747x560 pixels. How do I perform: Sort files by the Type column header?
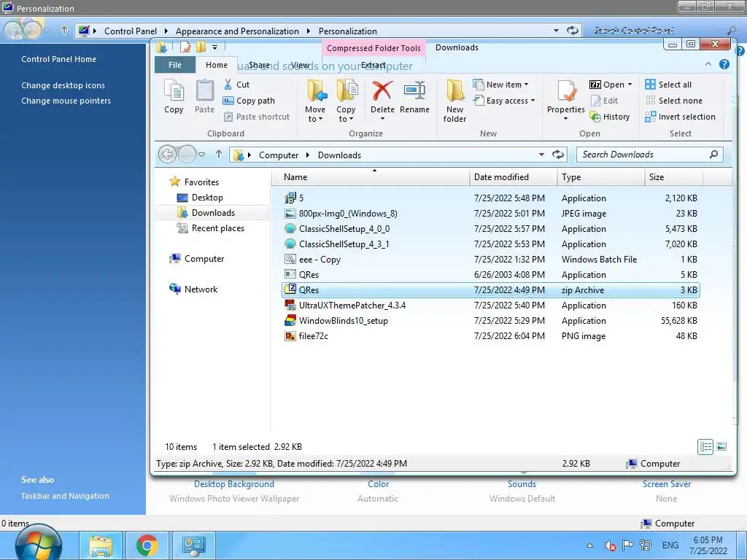[601, 177]
